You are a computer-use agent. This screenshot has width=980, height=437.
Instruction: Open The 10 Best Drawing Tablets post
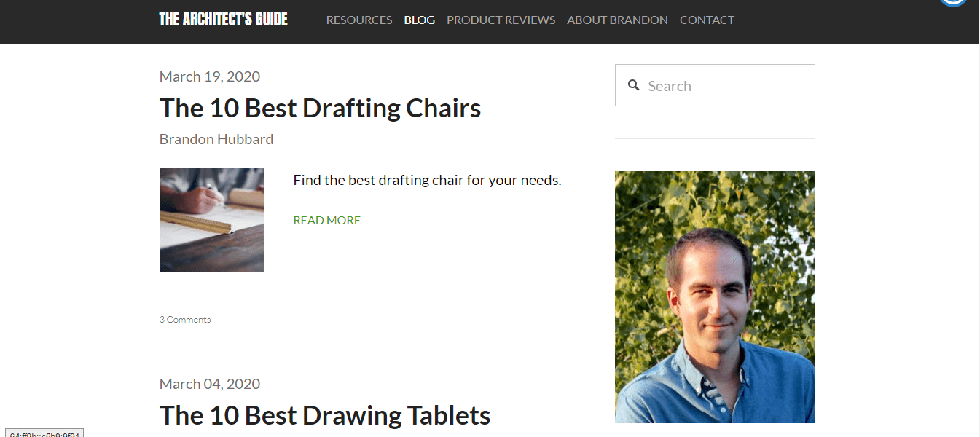point(325,415)
